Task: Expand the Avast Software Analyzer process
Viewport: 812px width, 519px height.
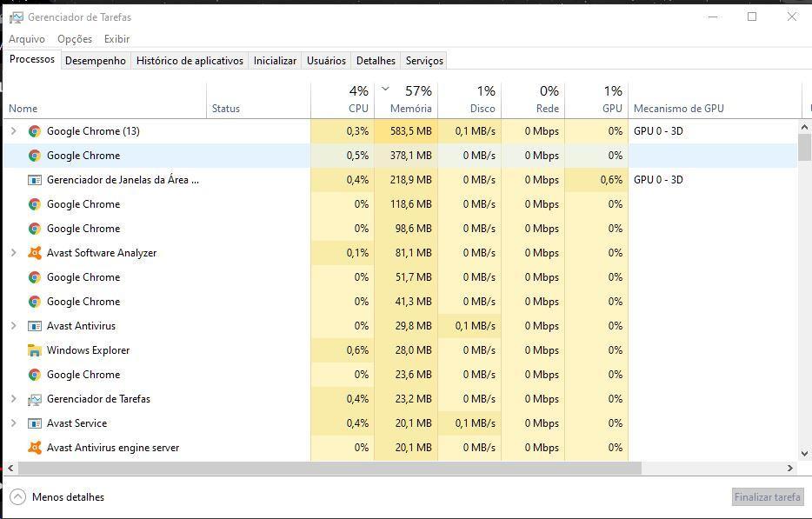Action: [x=13, y=253]
